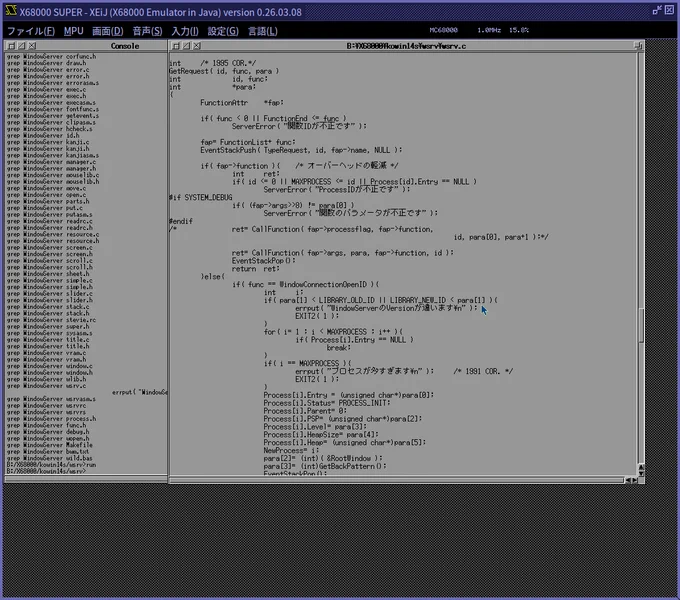
Task: Click the diagonal resize icon in Console title bar
Action: click(x=22, y=46)
